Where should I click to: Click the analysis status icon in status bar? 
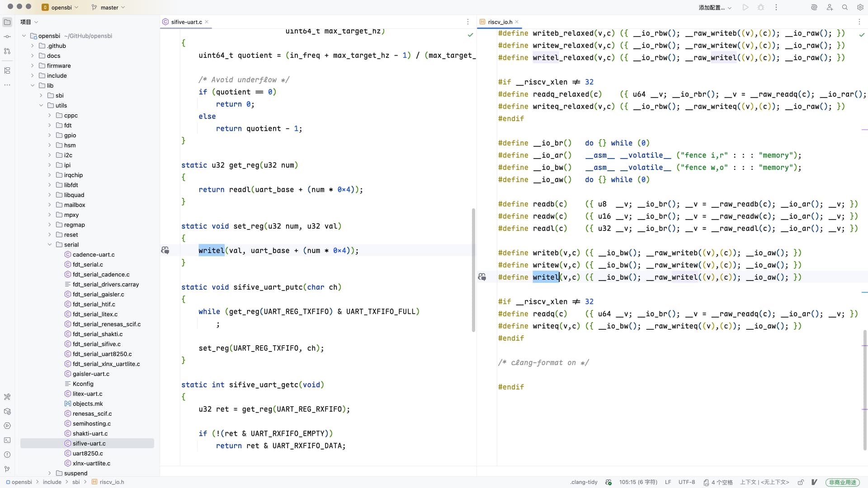click(609, 482)
